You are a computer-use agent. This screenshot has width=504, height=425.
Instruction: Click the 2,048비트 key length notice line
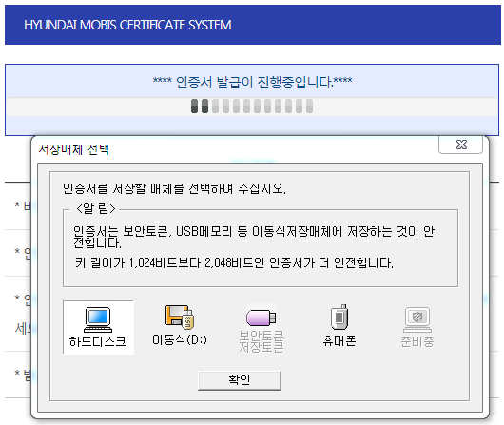(x=234, y=263)
